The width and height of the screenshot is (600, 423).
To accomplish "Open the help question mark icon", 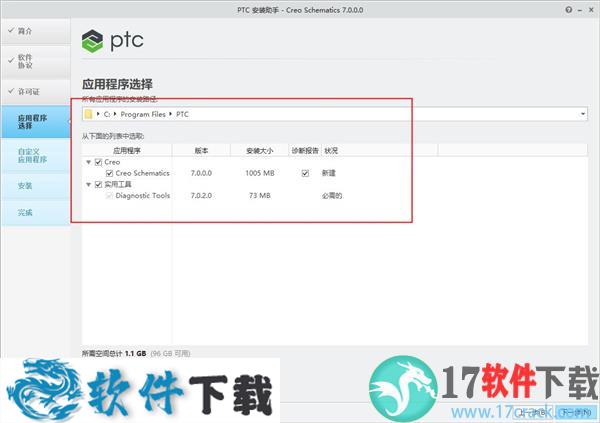I will 569,10.
